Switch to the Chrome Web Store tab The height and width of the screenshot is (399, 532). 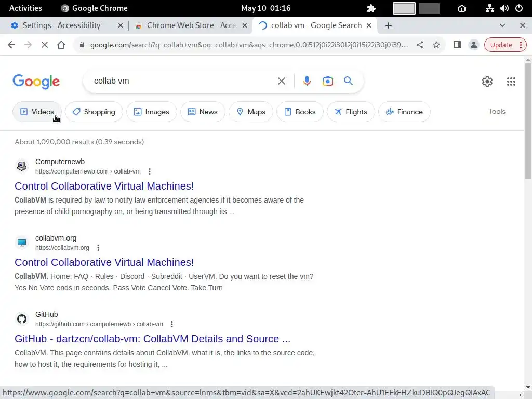(191, 25)
